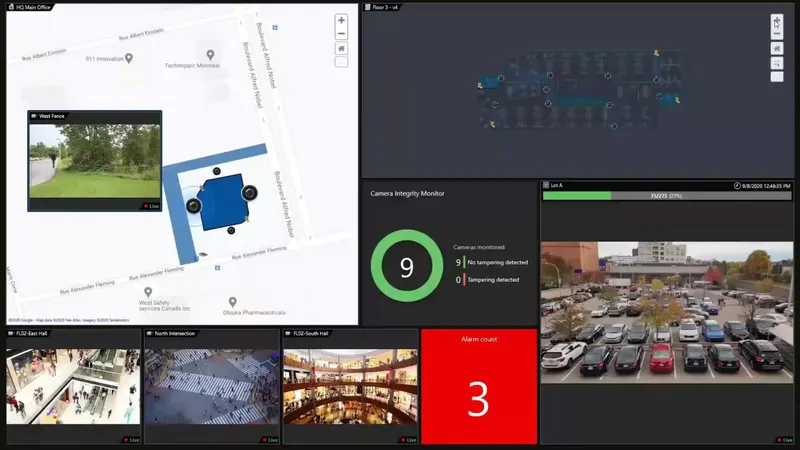The width and height of the screenshot is (800, 450).
Task: Click the Lot A date and time stamp
Action: pyautogui.click(x=766, y=186)
